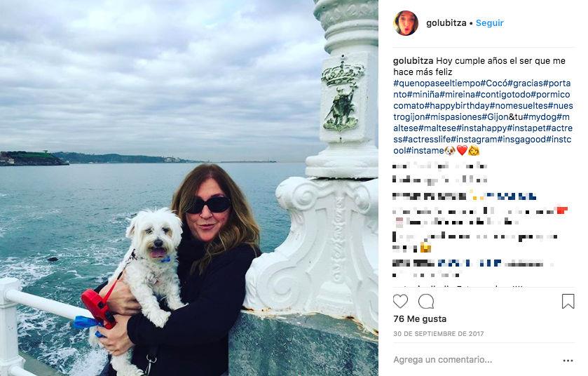588x376 pixels.
Task: Open the #happybirthday hashtag link
Action: (457, 106)
